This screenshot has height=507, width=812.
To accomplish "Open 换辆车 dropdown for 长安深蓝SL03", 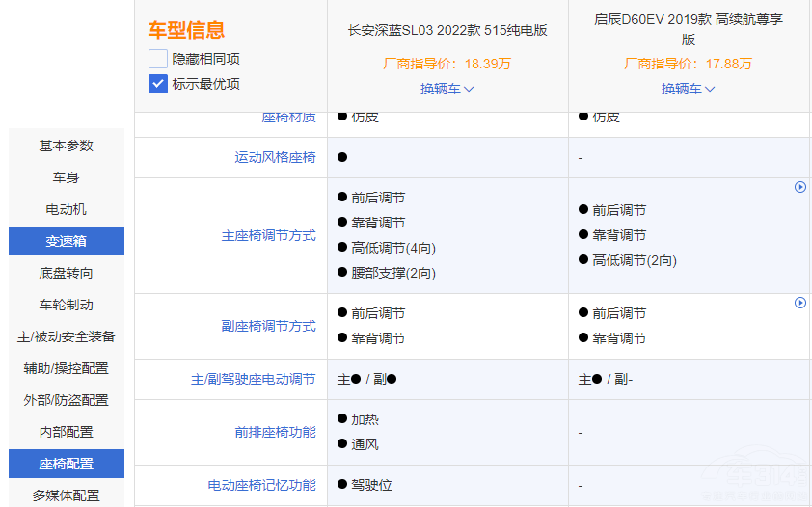I will coord(447,89).
